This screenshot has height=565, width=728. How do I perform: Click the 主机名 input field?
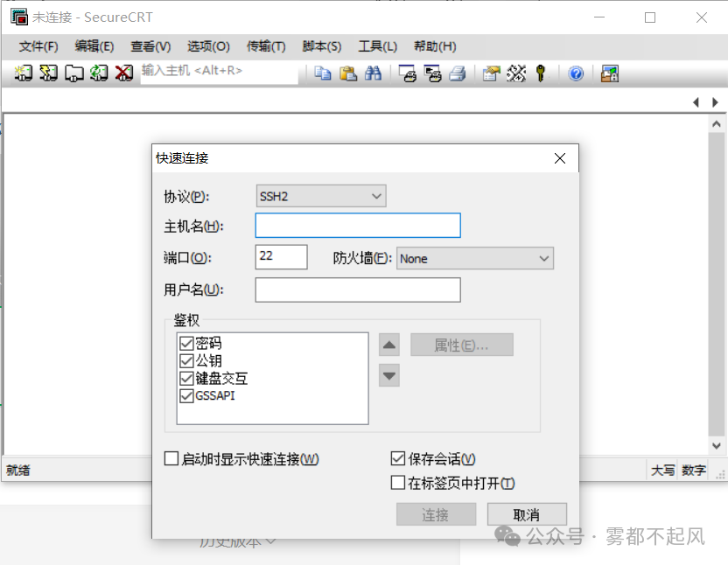(358, 226)
